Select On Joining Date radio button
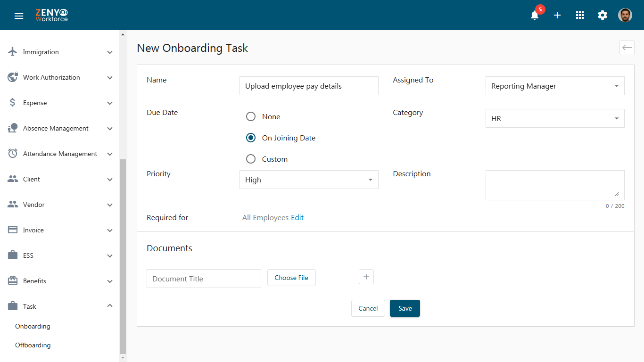The height and width of the screenshot is (362, 644). coord(251,138)
